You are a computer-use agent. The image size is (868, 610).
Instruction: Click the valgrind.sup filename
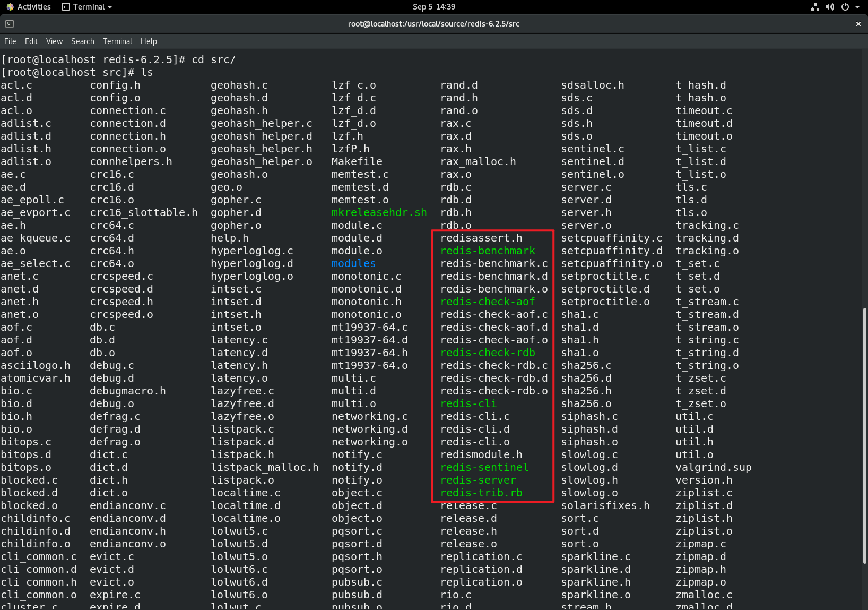[x=714, y=467]
